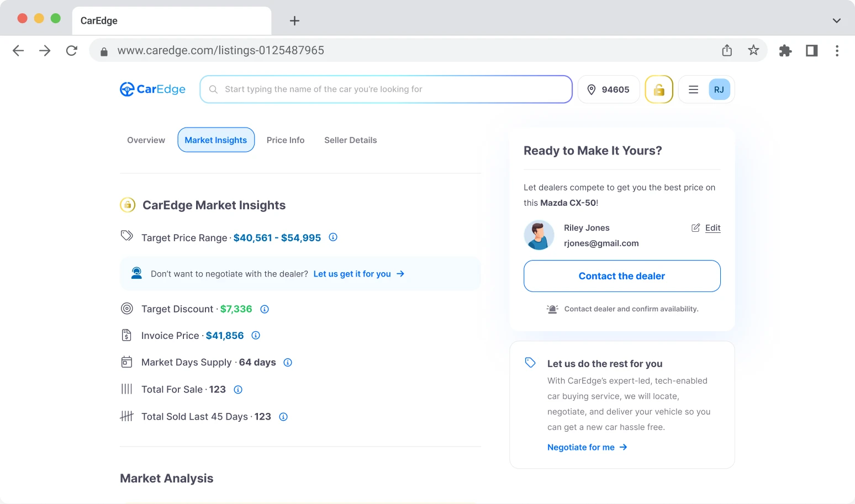The image size is (855, 504).
Task: Click the Edit link beside Riley Jones
Action: click(706, 228)
